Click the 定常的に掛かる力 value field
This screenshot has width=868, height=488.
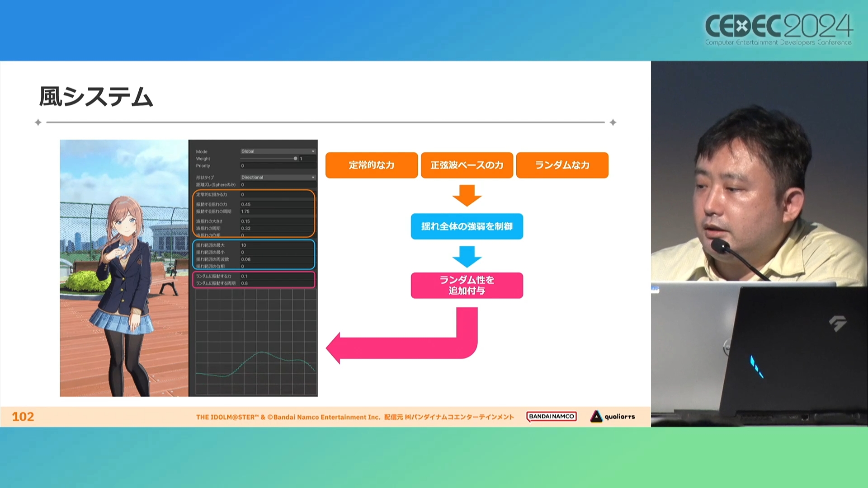[277, 195]
